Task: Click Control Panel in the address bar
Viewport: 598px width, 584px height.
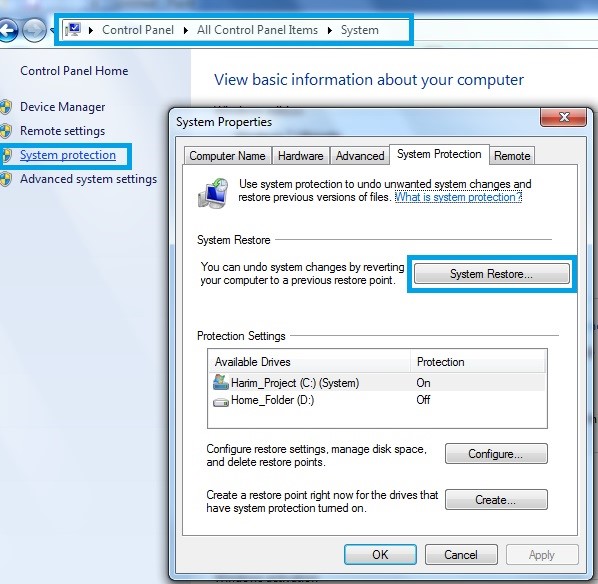Action: pyautogui.click(x=138, y=30)
